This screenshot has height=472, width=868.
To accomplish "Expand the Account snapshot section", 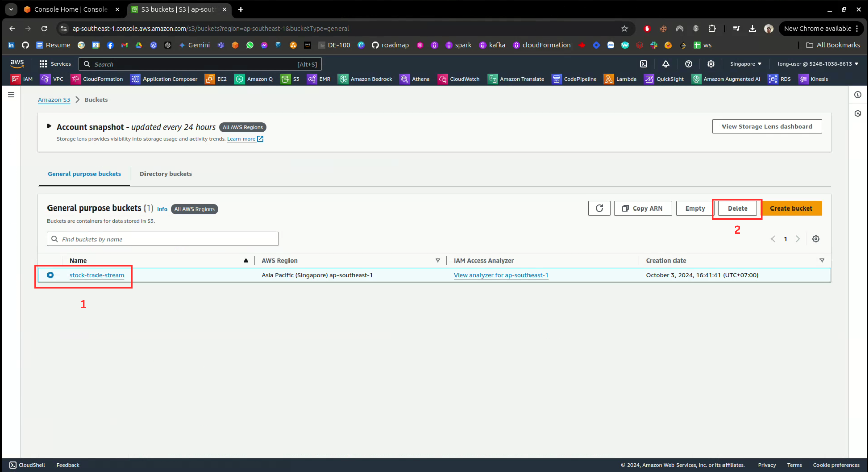I will 49,126.
